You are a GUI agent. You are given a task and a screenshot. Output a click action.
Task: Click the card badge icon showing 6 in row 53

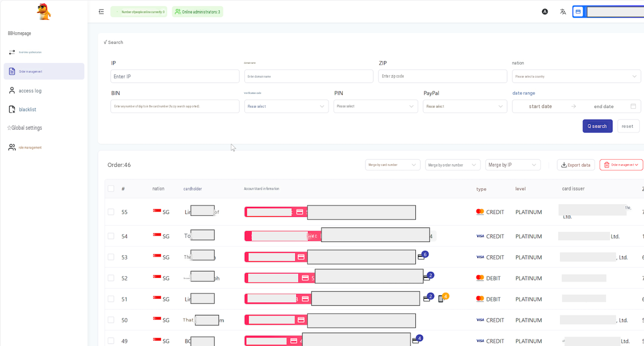pos(423,256)
